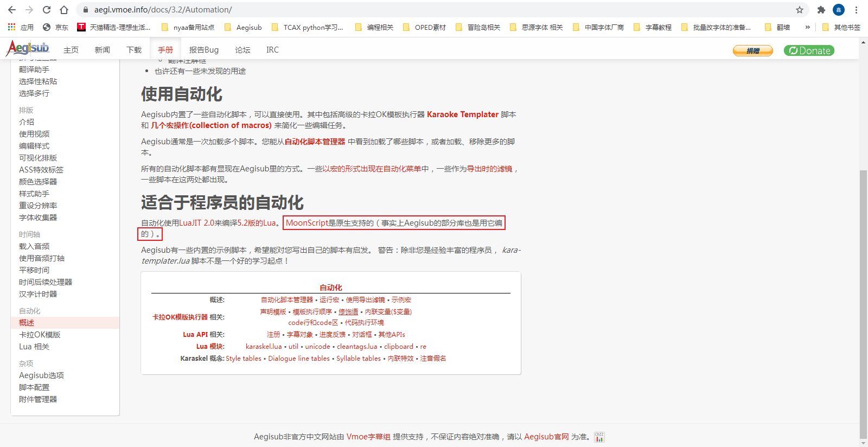The image size is (868, 447).
Task: Open the nyaa备用站点 bookmark folder
Action: coord(188,27)
